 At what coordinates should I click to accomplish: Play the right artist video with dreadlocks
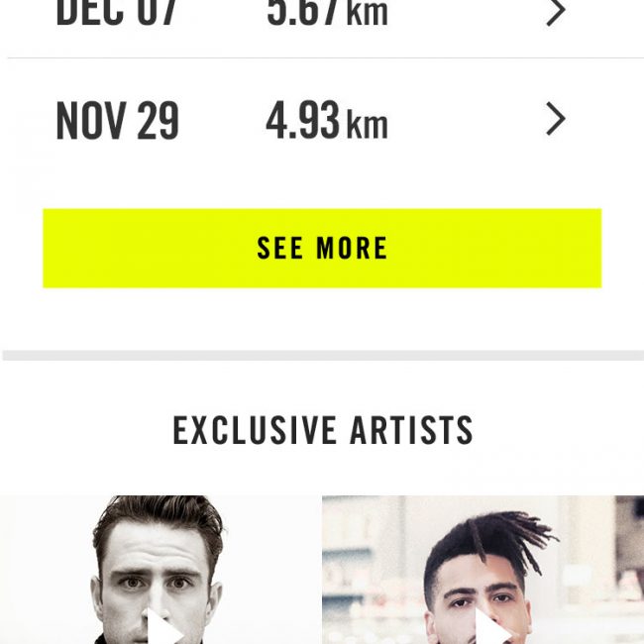[491, 628]
